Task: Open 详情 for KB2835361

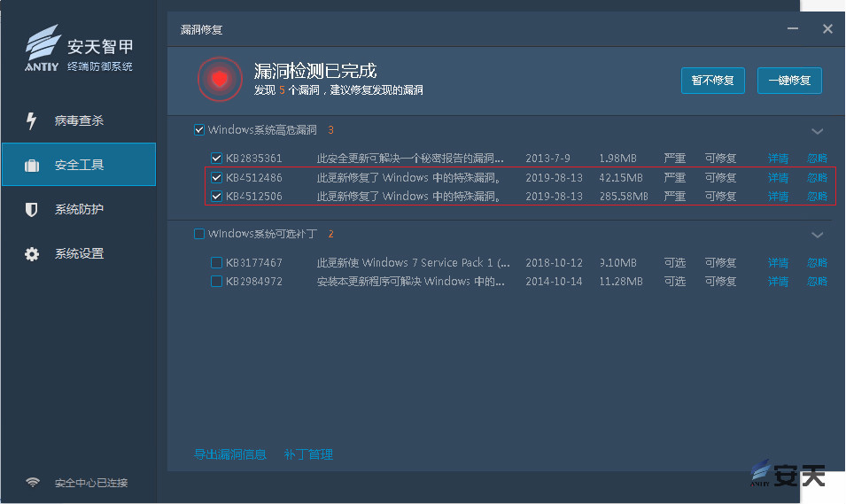Action: click(778, 158)
